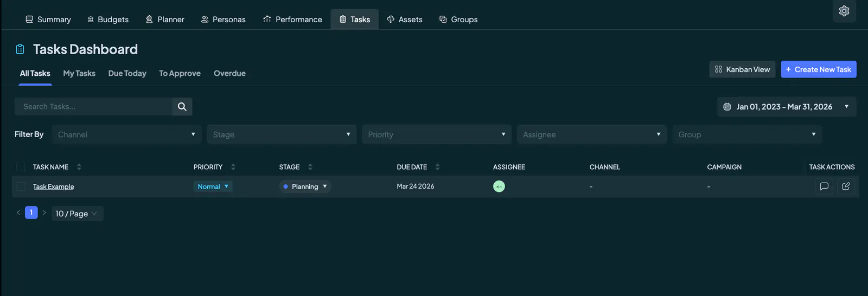
Task: Open settings via the gear icon
Action: tap(844, 11)
